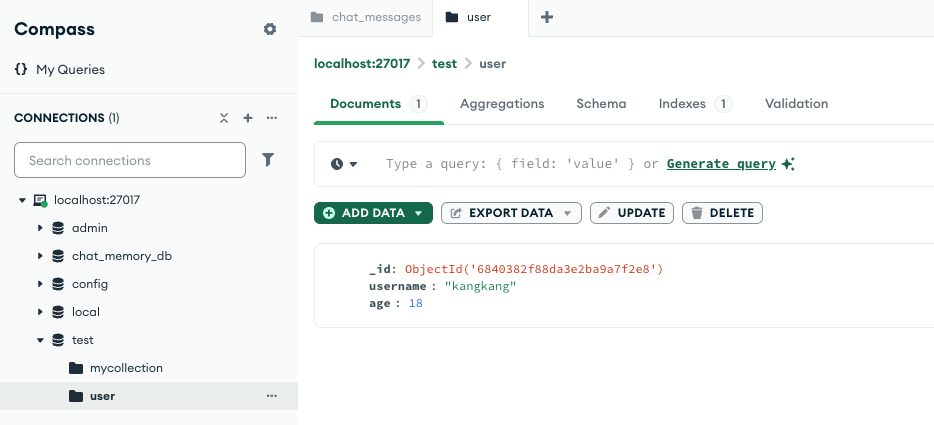Open connections more options menu
Screen dimensions: 934x425
tap(272, 118)
